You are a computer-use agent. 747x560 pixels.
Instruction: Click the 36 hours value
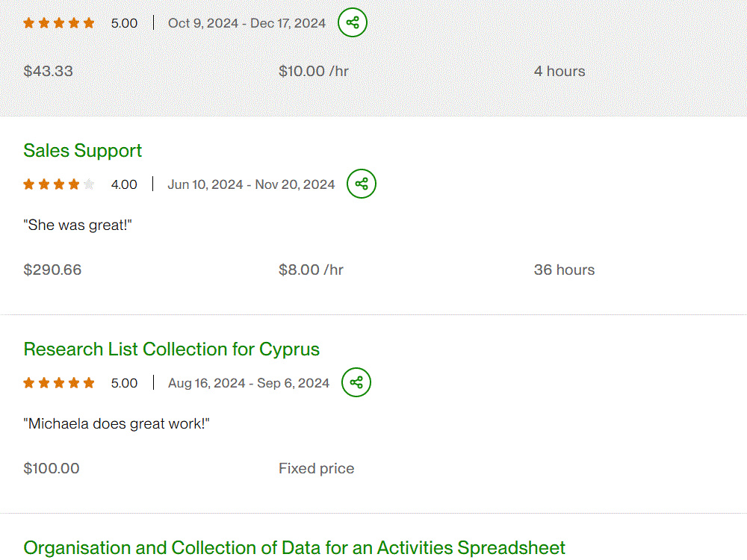pos(564,270)
